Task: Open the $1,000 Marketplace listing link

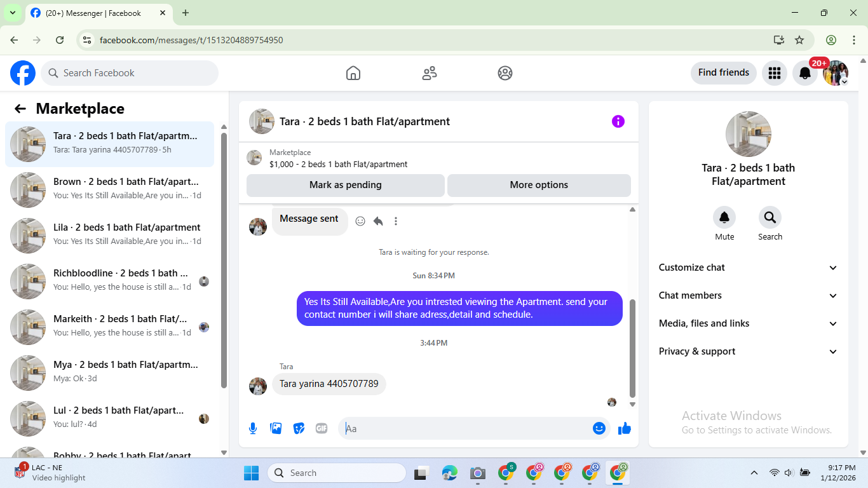Action: coord(338,164)
